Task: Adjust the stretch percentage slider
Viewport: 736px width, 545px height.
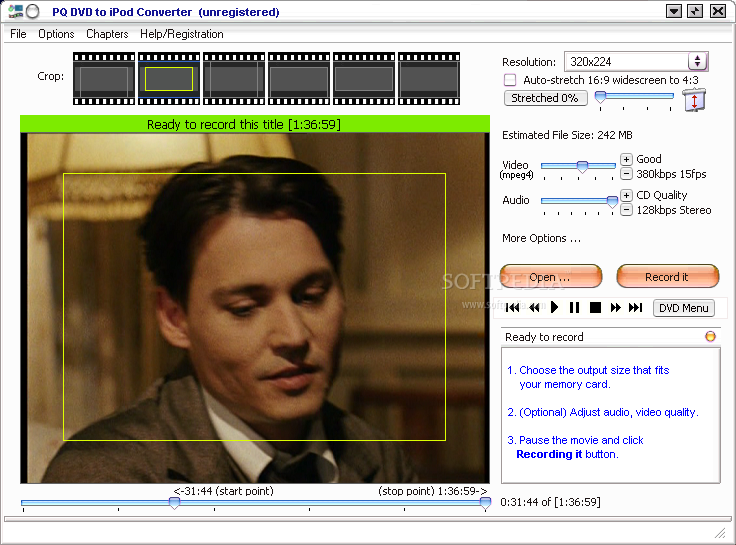Action: 600,97
